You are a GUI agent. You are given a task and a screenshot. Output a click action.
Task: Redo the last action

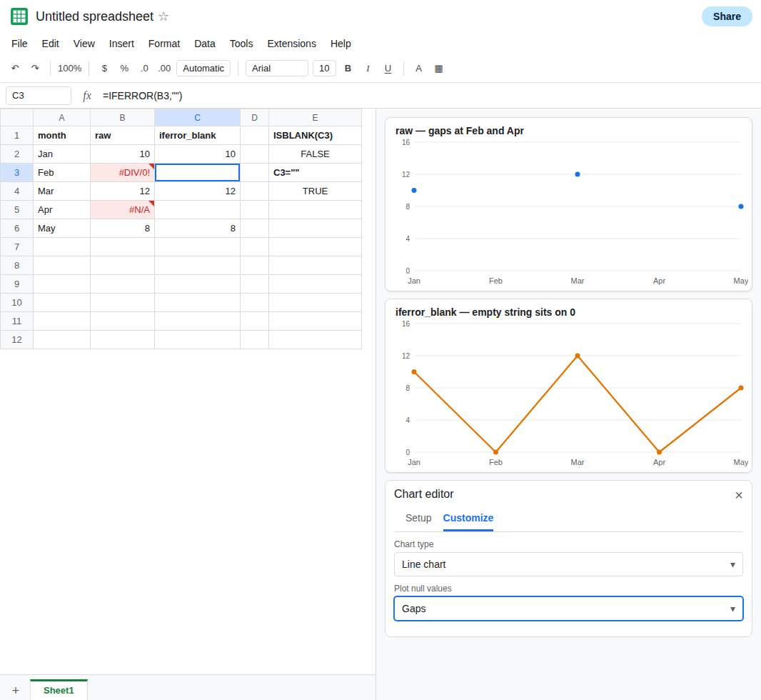[35, 69]
